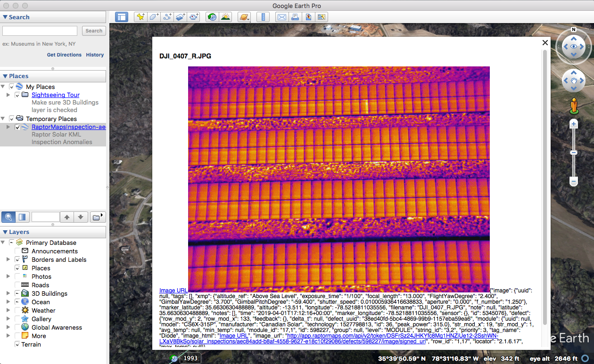
Task: Collapse the Temporary Places node
Action: coord(3,119)
